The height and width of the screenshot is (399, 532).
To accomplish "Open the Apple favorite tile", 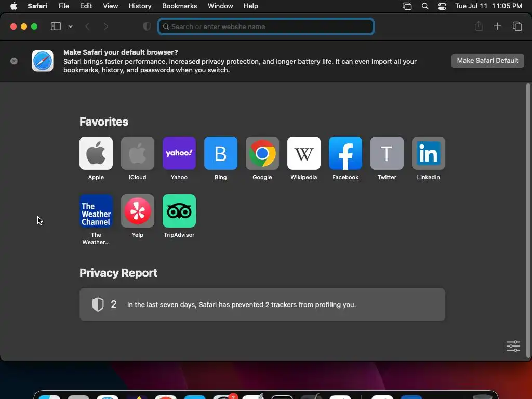I will point(96,153).
